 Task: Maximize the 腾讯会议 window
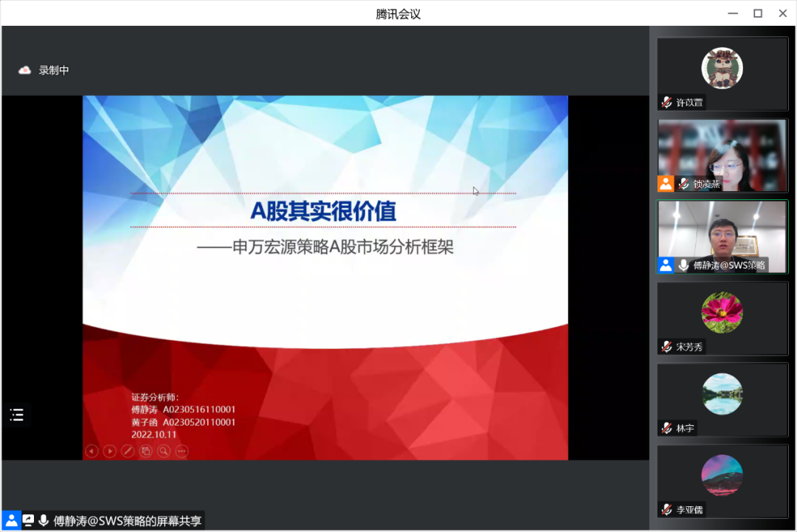[757, 13]
